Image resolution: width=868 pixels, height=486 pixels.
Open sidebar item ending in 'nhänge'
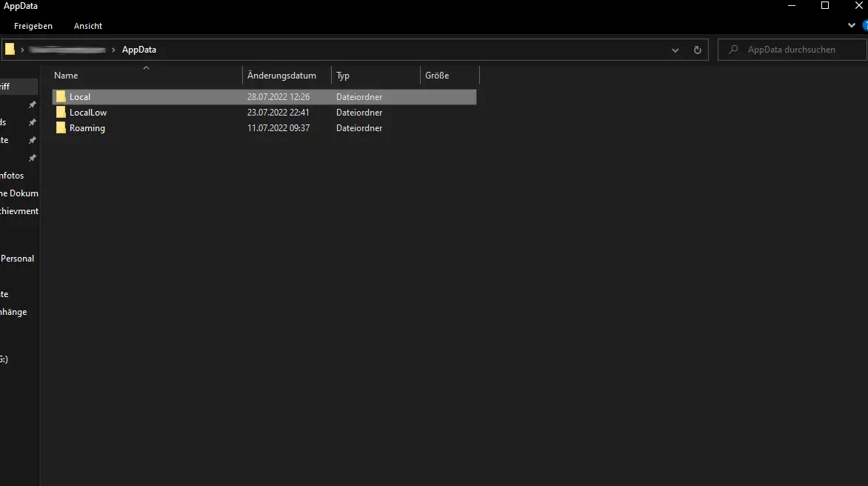pos(13,312)
